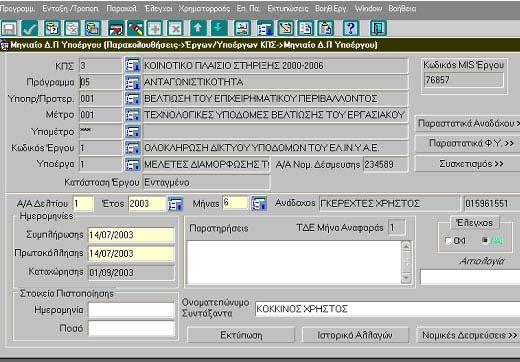Click the Ημερομηνία certification field
The height and width of the screenshot is (362, 520).
pos(131,310)
